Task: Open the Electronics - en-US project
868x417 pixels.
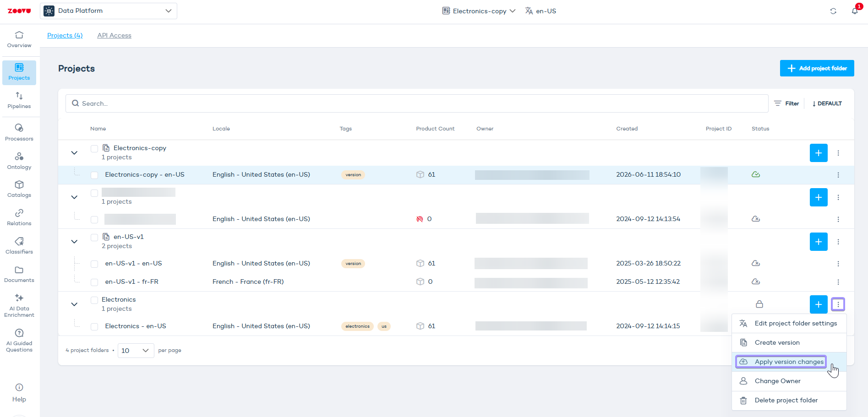Action: point(136,326)
